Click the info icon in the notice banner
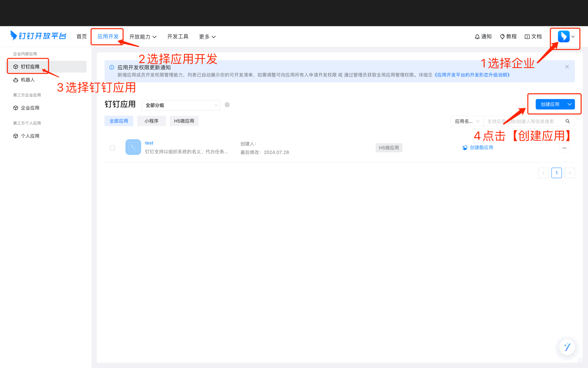Screen dimensions: 588x368 tap(112, 67)
